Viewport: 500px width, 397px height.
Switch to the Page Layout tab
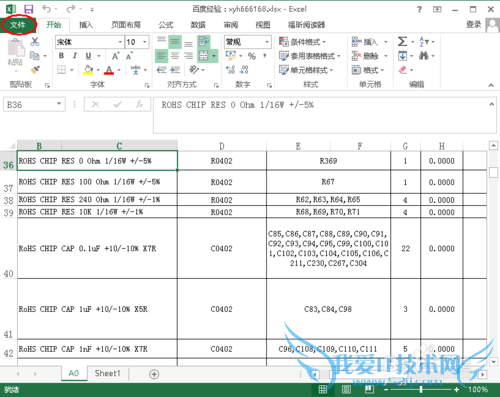tap(126, 25)
